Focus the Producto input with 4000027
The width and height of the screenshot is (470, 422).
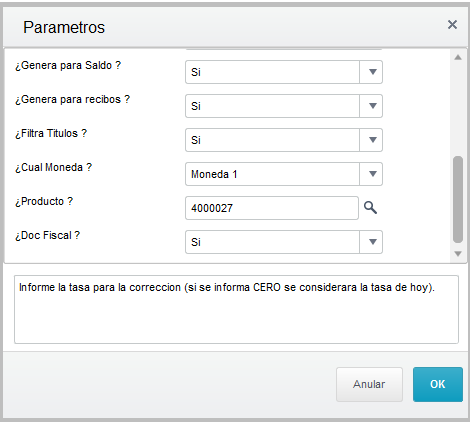click(272, 208)
